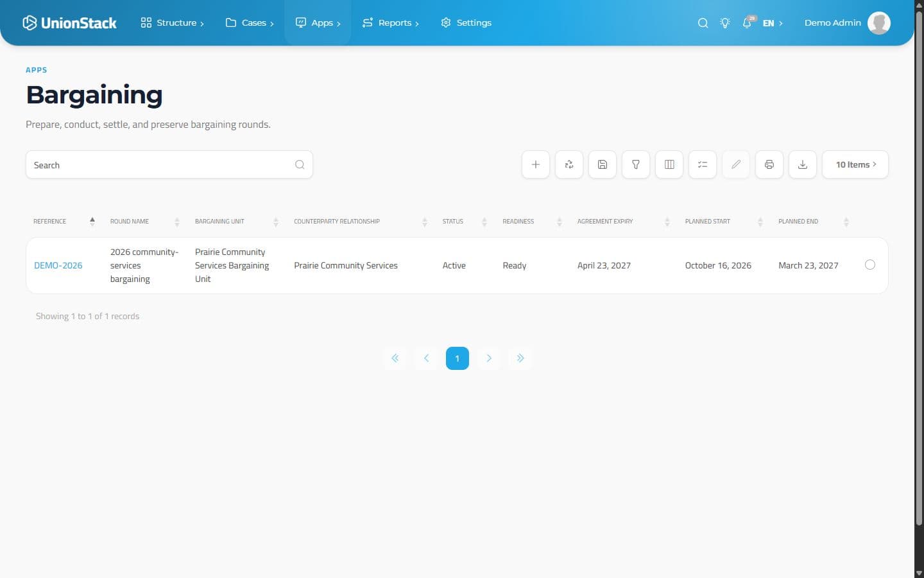Open the EN language dropdown

(x=773, y=23)
